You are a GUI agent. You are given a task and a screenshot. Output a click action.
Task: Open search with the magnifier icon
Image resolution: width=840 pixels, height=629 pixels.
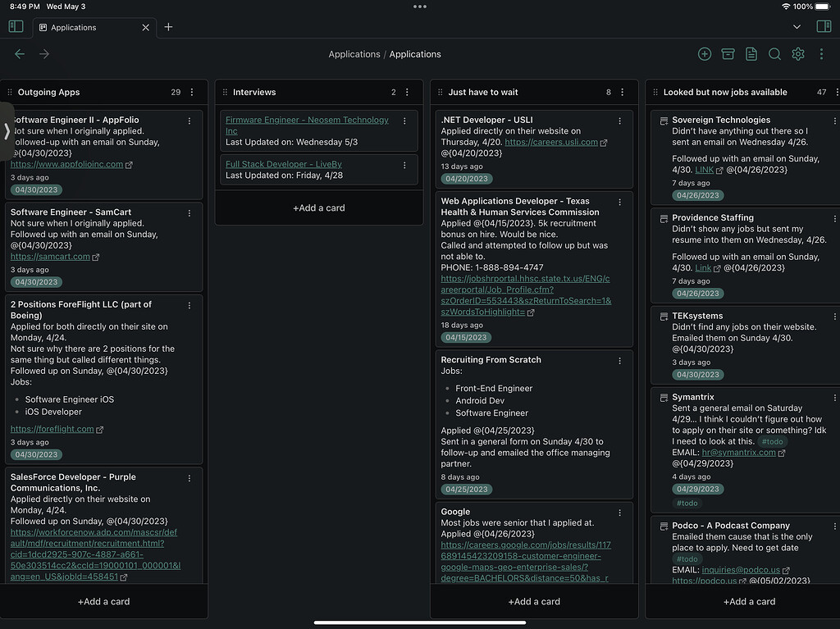point(774,53)
